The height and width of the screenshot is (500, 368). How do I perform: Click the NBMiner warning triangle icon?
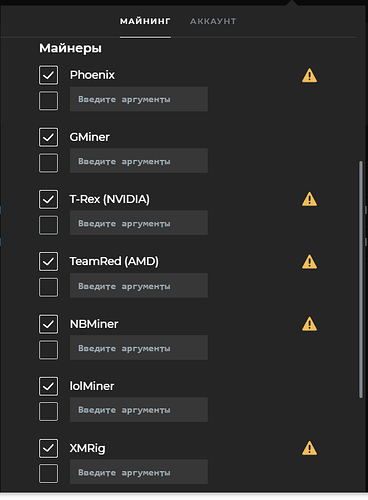click(x=309, y=324)
